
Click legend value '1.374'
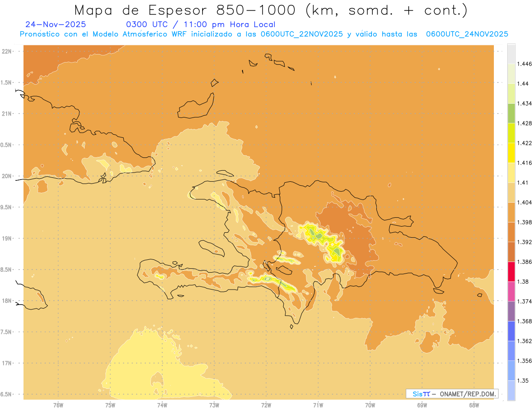click(x=524, y=301)
